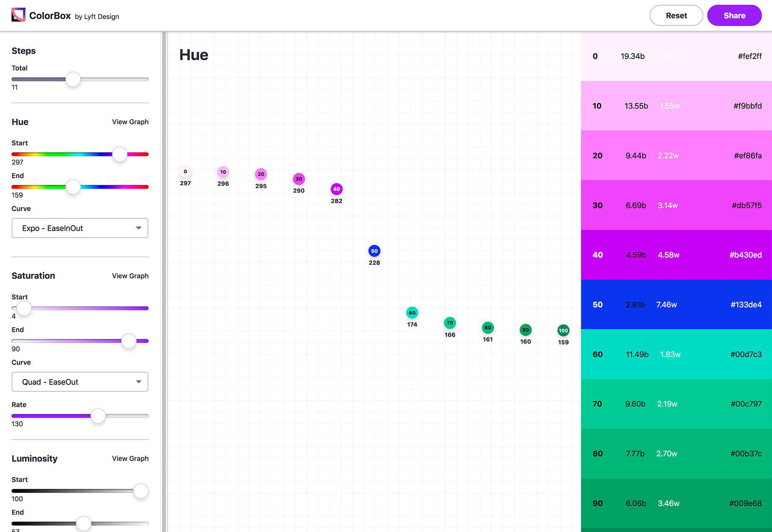Open Hue View Graph link

click(x=130, y=122)
